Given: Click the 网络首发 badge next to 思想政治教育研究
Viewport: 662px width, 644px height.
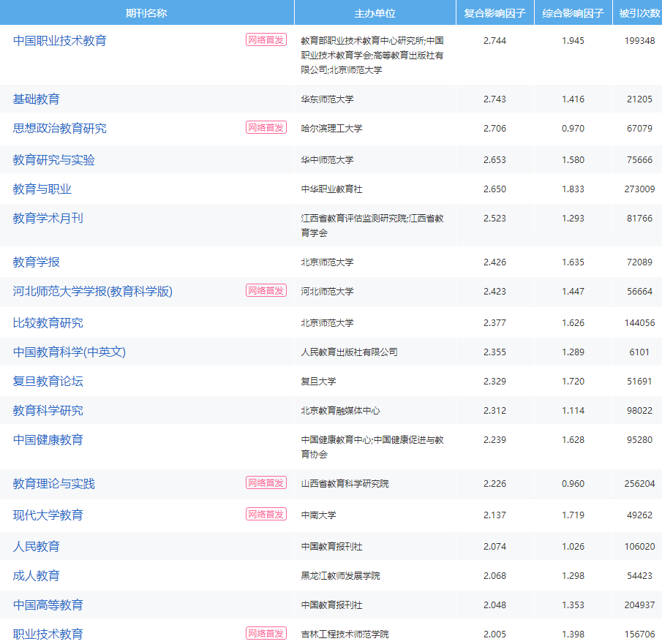Looking at the screenshot, I should [x=266, y=128].
